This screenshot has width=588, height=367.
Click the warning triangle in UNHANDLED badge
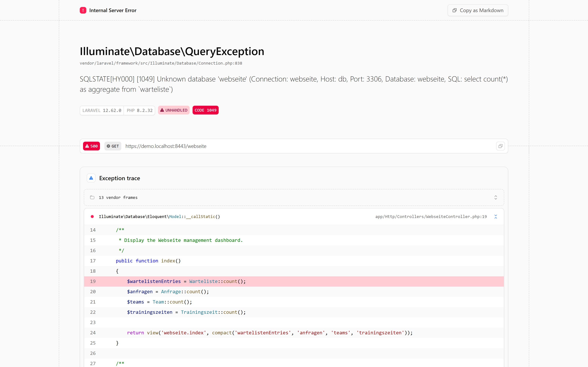tap(162, 110)
